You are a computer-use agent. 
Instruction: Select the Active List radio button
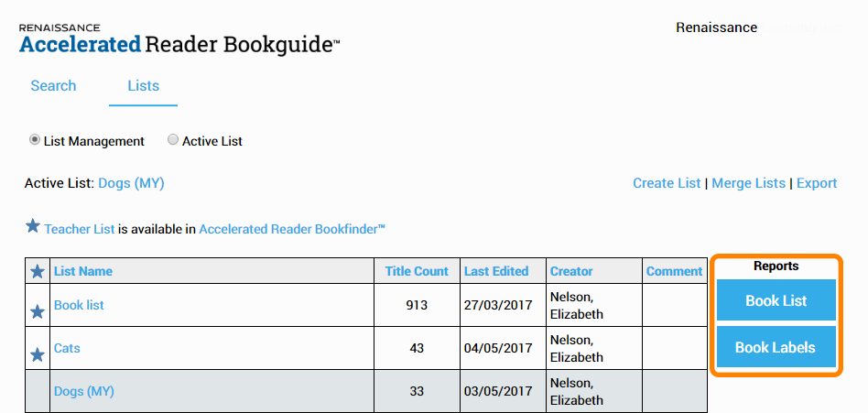click(x=173, y=140)
